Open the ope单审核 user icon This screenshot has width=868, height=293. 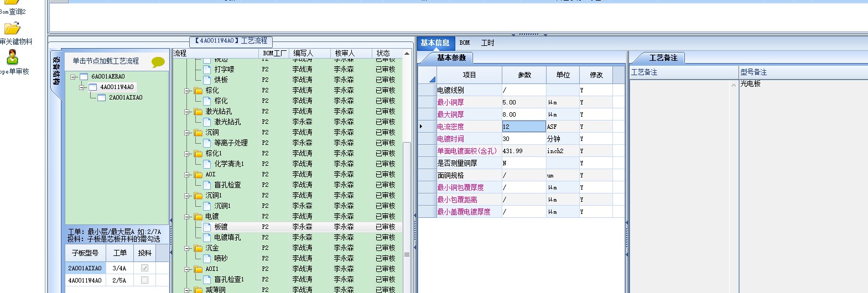point(12,57)
